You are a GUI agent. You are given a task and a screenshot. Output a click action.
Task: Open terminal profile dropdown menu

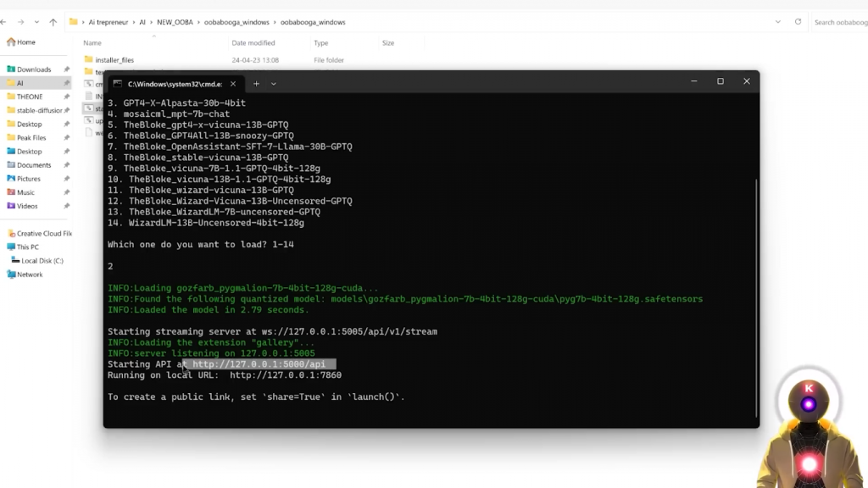coord(274,84)
